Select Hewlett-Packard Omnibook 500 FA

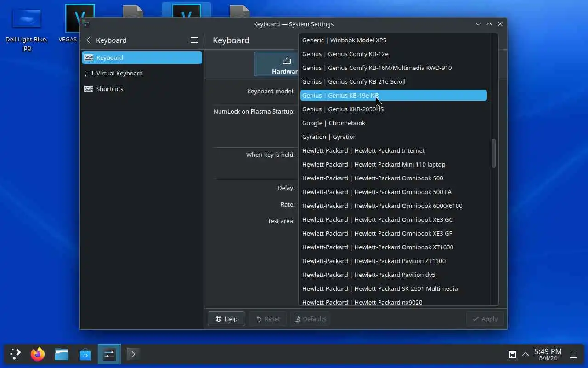pyautogui.click(x=394, y=192)
